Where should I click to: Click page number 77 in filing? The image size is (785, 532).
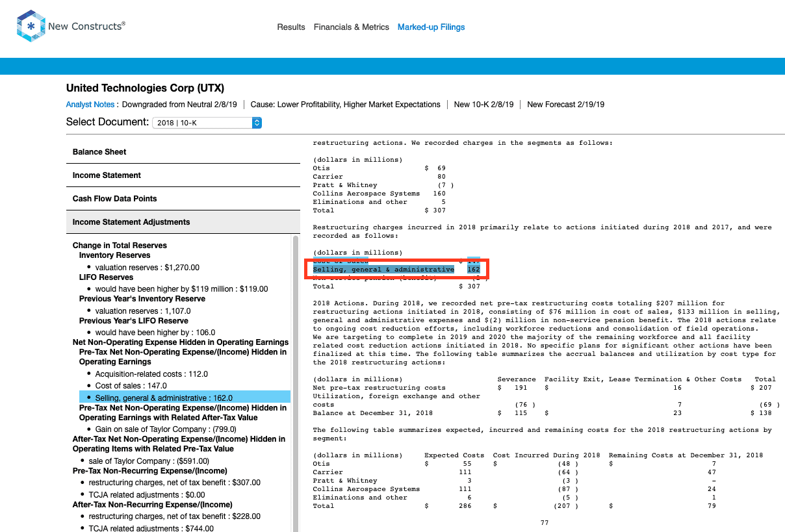[545, 522]
